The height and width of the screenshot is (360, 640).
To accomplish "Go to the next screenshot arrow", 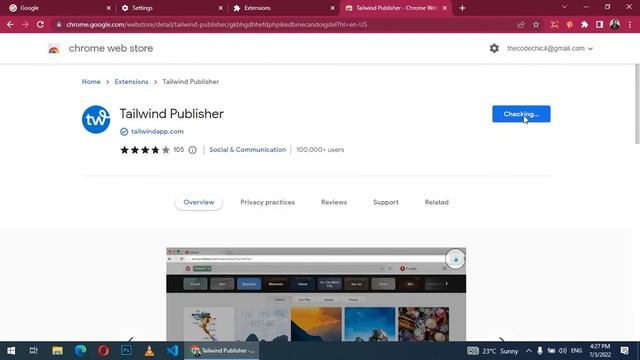I will click(x=502, y=339).
